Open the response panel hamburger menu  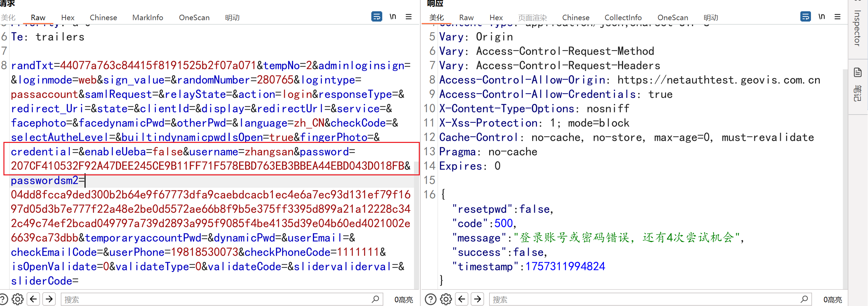click(837, 16)
